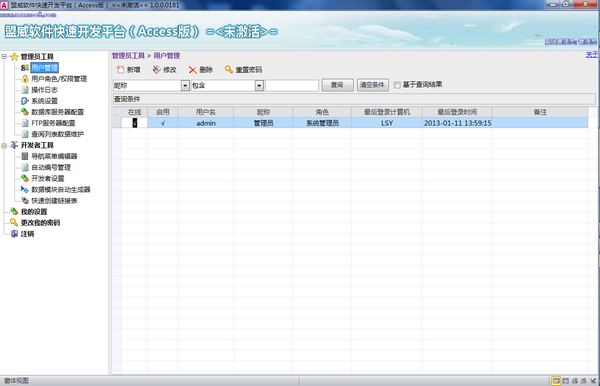The height and width of the screenshot is (386, 600).
Task: Click the Form View icon in status bar
Action: coord(556,381)
